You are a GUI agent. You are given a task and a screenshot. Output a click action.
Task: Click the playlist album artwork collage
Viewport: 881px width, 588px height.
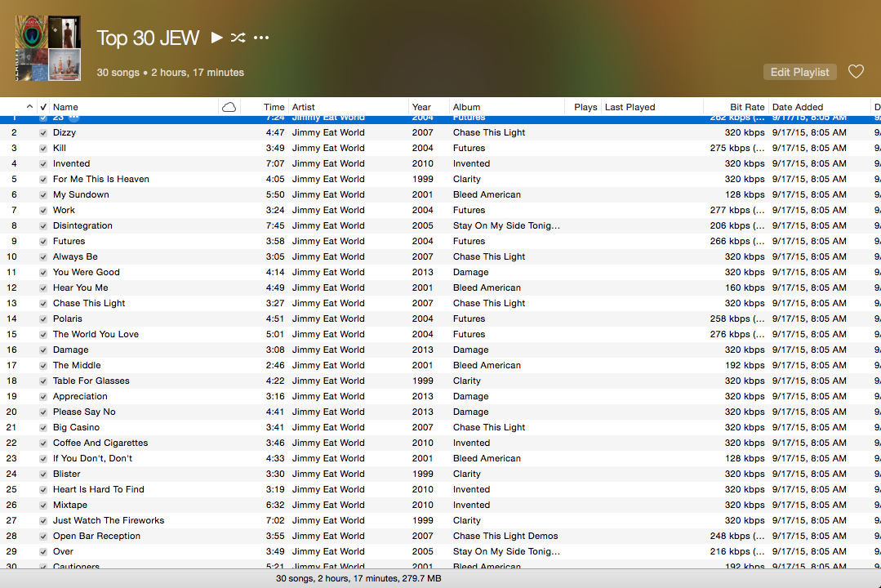pos(47,48)
